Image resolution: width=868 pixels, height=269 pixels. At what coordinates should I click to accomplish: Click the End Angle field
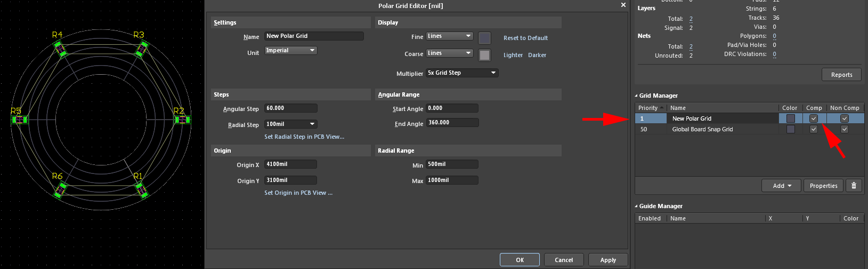(x=452, y=123)
